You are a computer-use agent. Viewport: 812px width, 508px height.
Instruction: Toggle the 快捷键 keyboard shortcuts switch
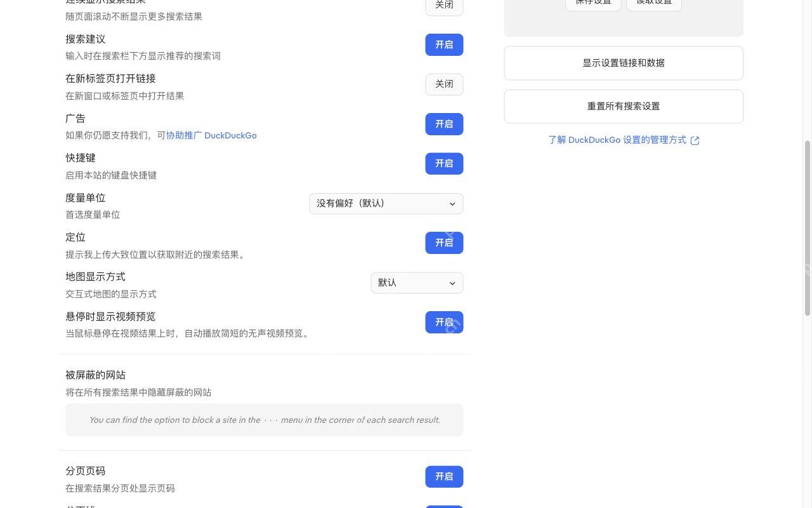click(444, 164)
